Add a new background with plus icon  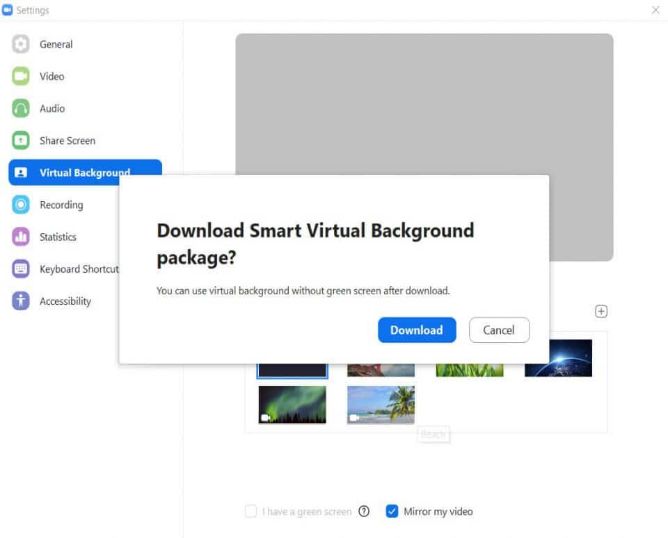pyautogui.click(x=601, y=311)
